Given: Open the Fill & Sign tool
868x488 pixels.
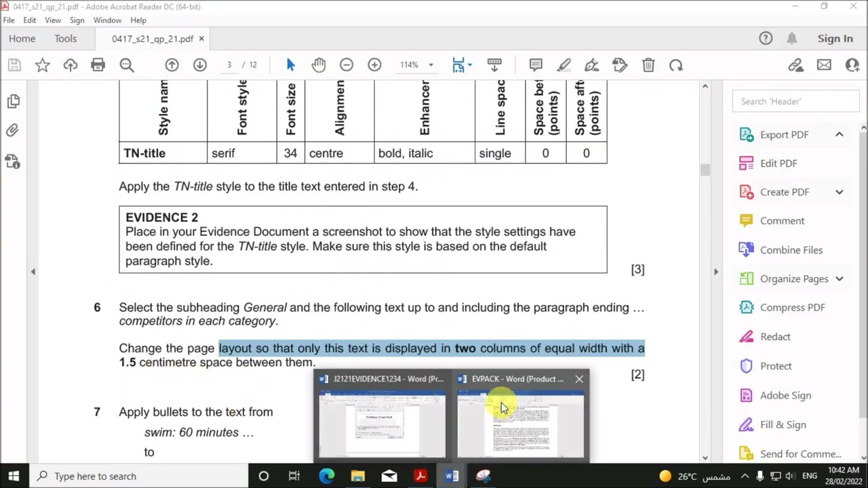Looking at the screenshot, I should click(783, 425).
